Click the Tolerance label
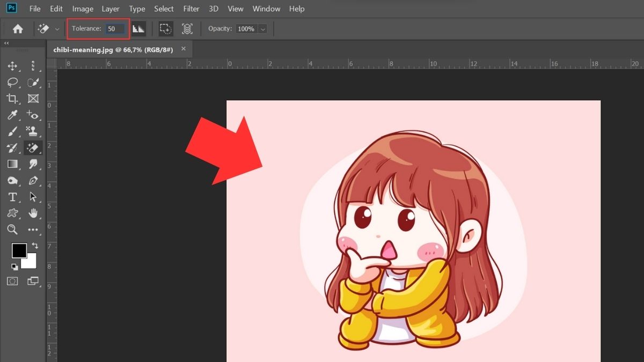 click(x=86, y=29)
